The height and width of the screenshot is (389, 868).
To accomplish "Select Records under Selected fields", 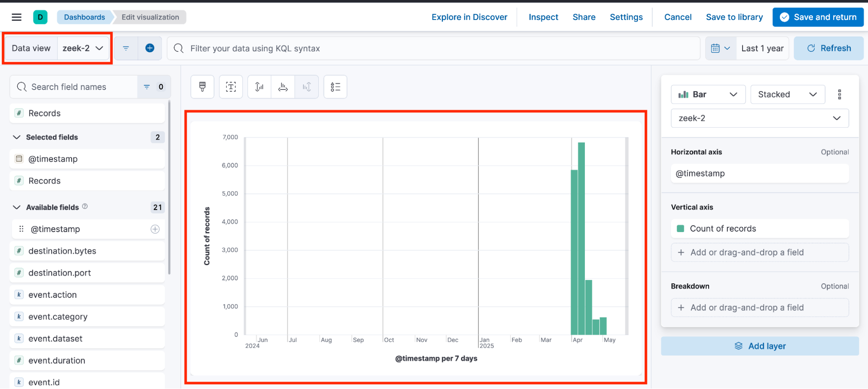I will (x=87, y=181).
